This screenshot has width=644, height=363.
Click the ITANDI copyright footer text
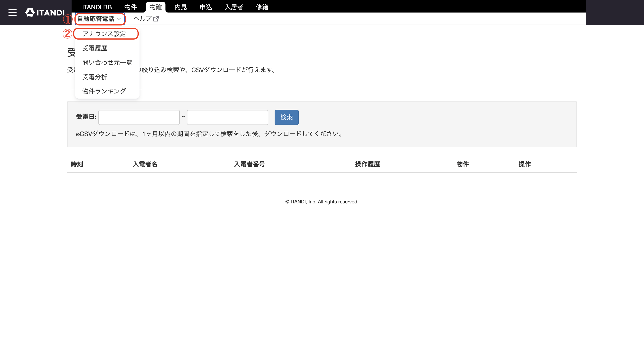322,202
